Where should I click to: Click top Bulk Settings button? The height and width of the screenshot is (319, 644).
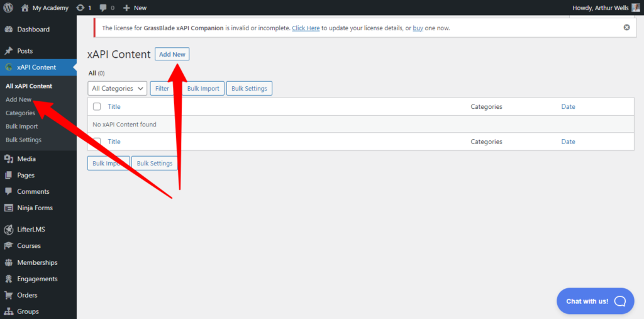click(x=249, y=88)
